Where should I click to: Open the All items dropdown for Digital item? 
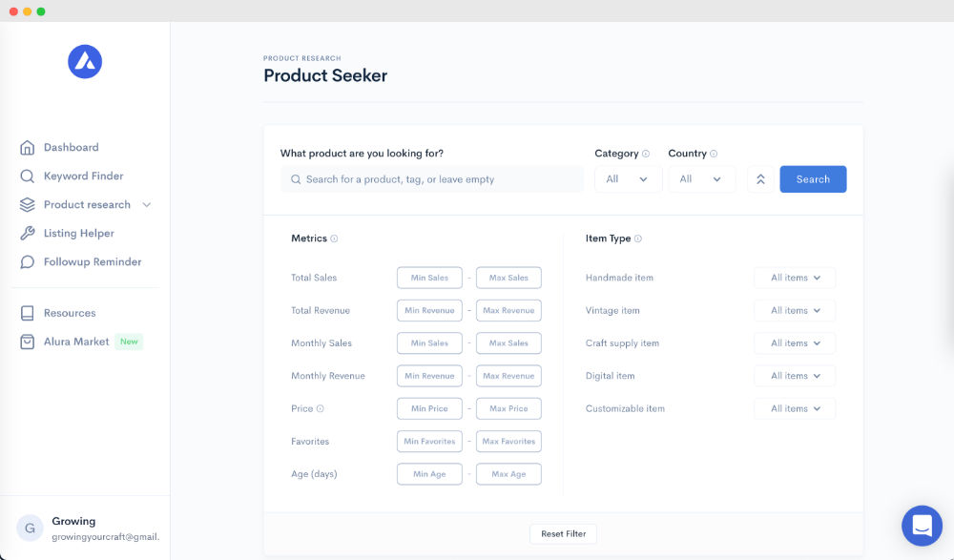pos(795,375)
